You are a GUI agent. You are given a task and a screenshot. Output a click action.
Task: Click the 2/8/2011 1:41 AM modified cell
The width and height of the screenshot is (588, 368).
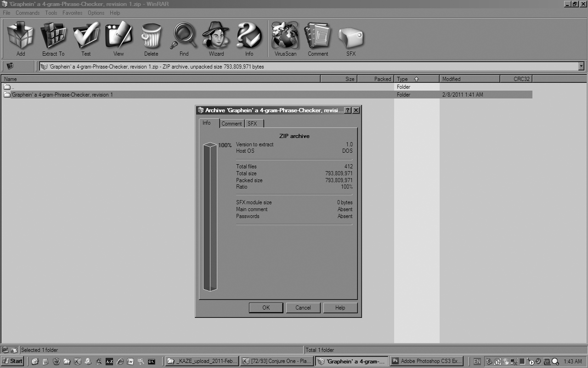[x=463, y=95]
